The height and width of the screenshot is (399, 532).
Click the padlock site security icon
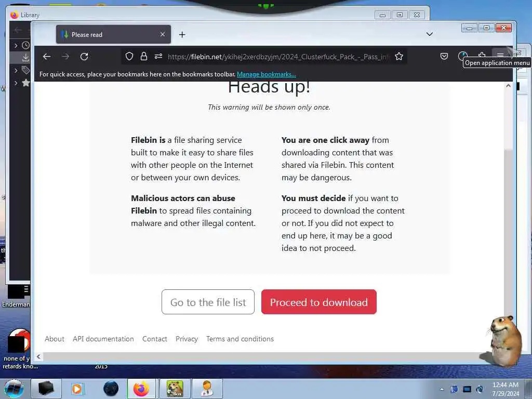[x=144, y=56]
